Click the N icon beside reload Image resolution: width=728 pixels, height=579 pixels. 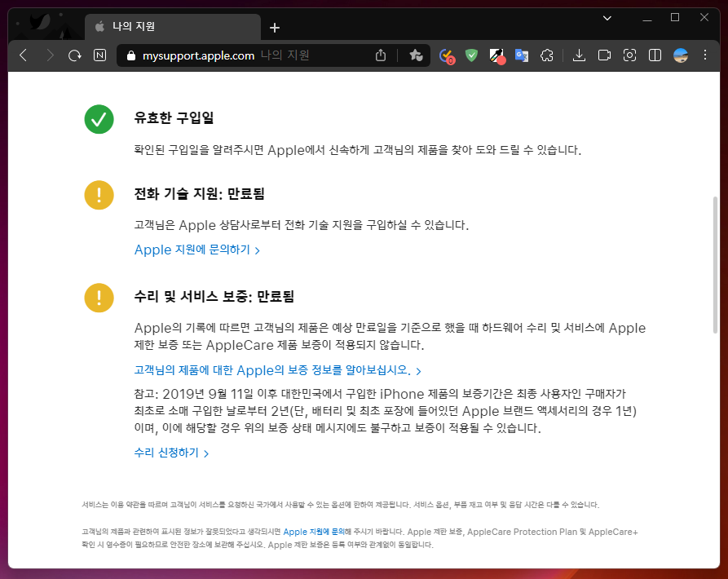99,55
